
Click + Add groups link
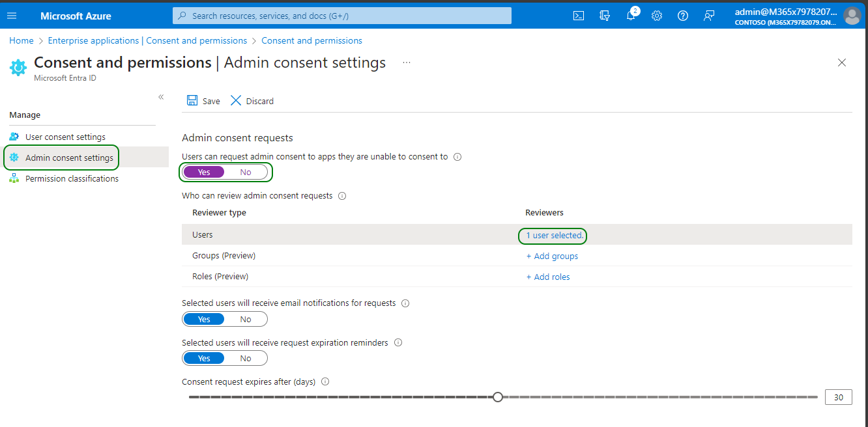click(552, 256)
